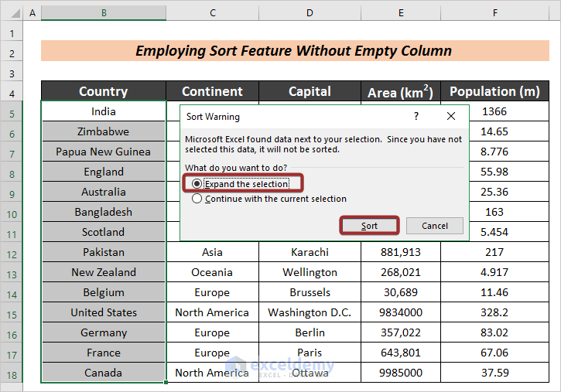Image resolution: width=561 pixels, height=392 pixels.
Task: Select column F header
Action: (x=494, y=13)
